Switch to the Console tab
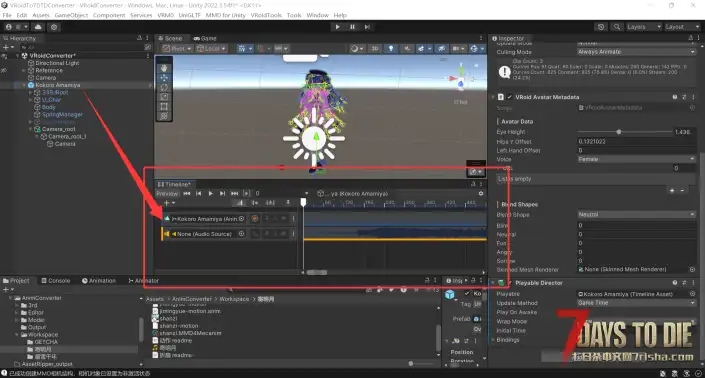Screen dimensions: 705x378 56,280
